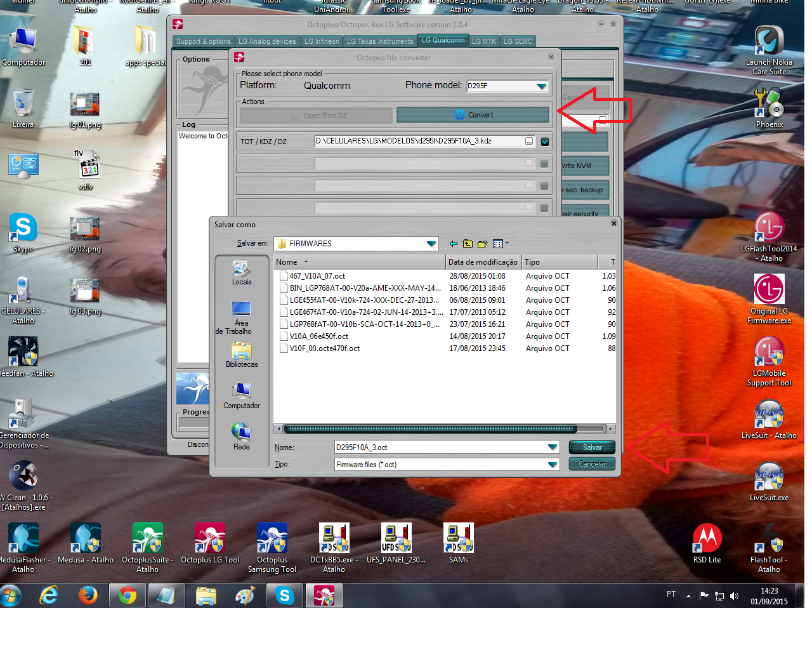
Task: Switch to LG Texas Instruments tab
Action: click(x=380, y=41)
